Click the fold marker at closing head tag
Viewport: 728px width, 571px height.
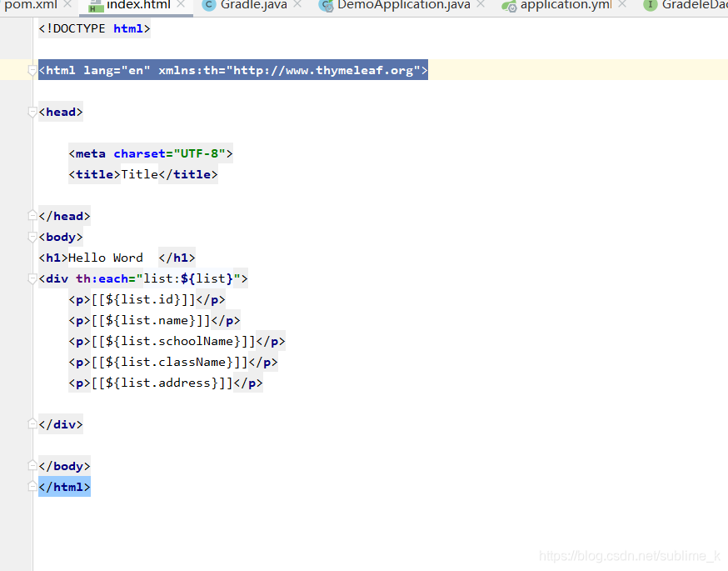pyautogui.click(x=32, y=216)
